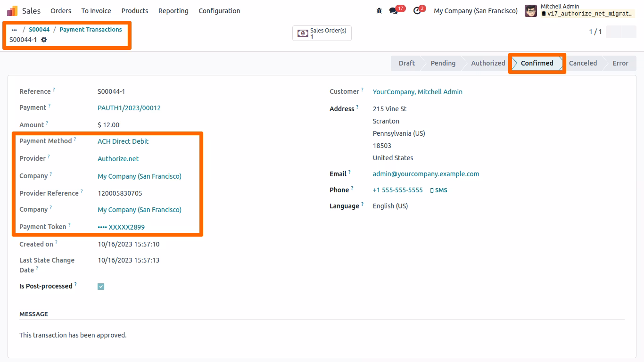Open the gear actions menu beside S00044-1
The image size is (644, 362).
pos(44,40)
